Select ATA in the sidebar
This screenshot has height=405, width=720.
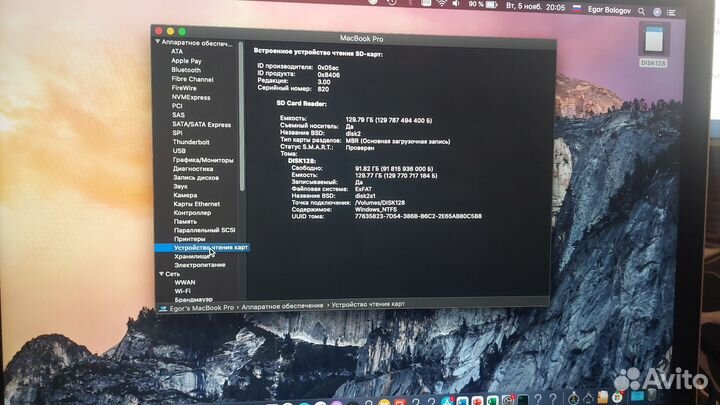(177, 51)
